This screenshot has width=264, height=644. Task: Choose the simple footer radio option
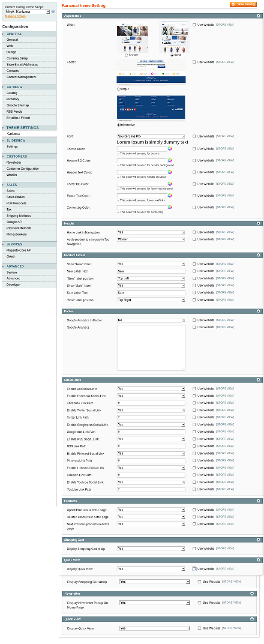click(118, 89)
